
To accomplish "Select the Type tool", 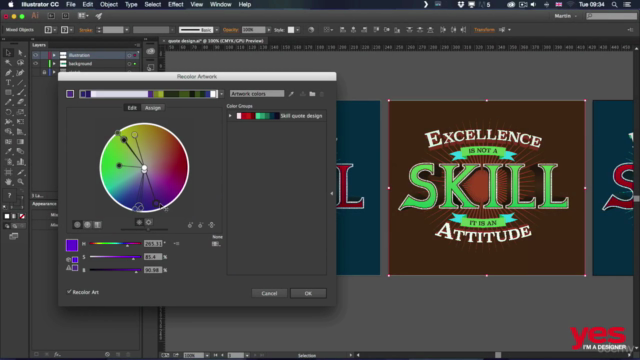I will [8, 82].
